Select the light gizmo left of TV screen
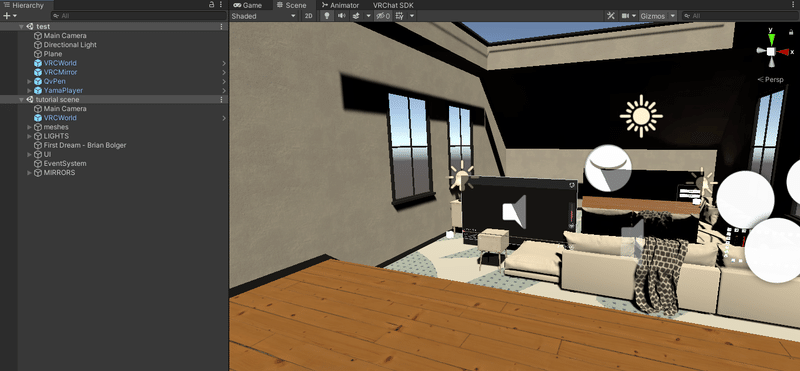 tap(461, 177)
